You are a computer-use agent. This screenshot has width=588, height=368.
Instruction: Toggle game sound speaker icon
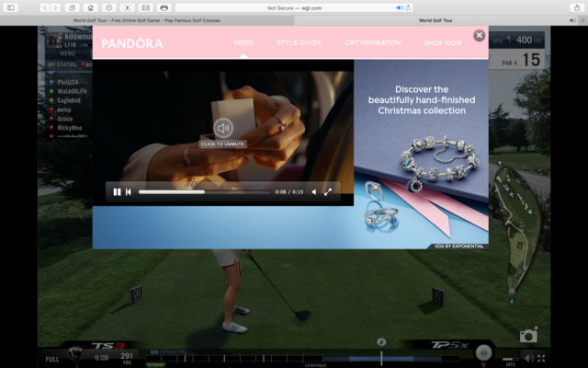point(529,358)
